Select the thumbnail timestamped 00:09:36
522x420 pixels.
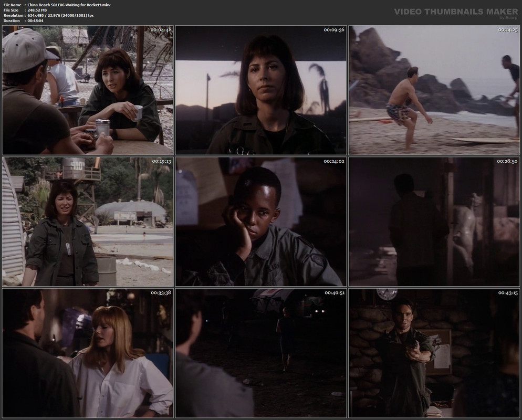pyautogui.click(x=261, y=90)
